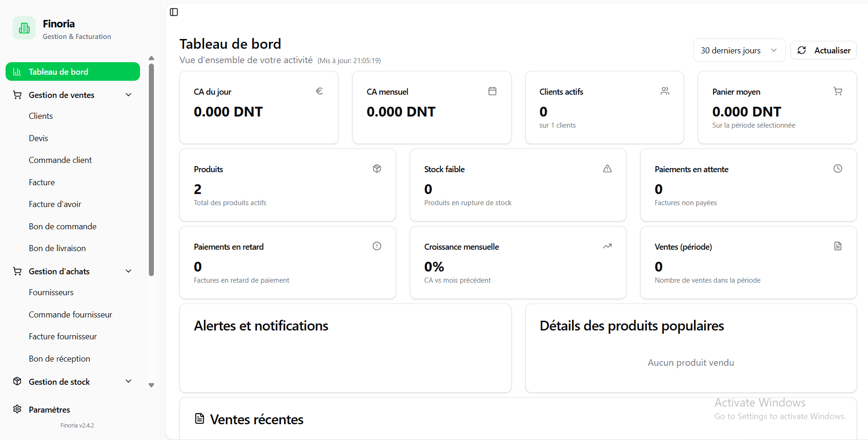Click the 0% growth value
Screen dimensions: 868x440
click(x=434, y=266)
